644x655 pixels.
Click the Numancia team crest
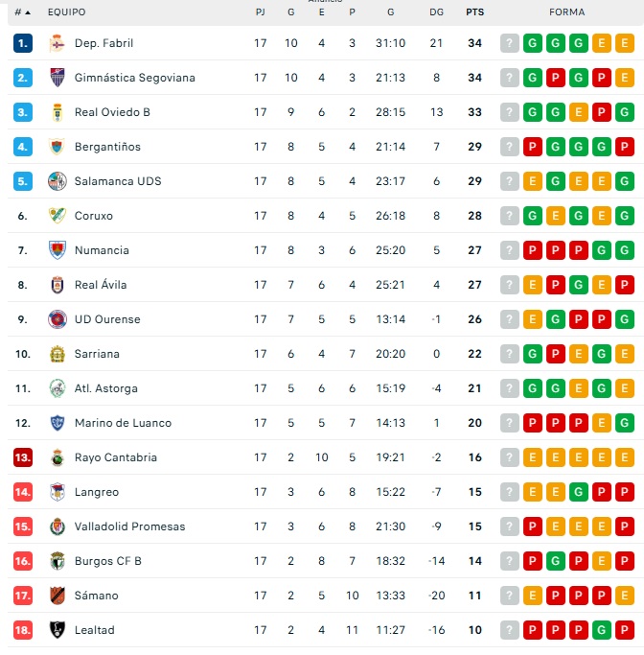point(57,250)
